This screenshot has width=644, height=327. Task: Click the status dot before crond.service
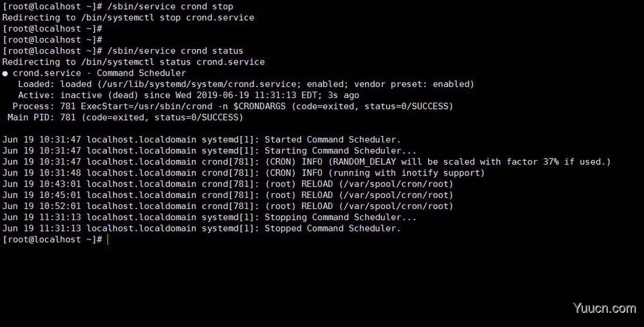(5, 74)
